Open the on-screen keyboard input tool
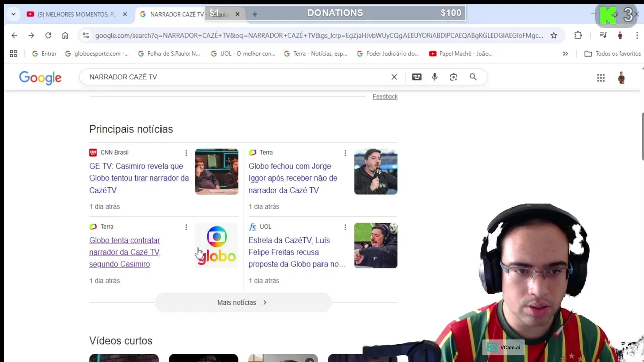 (x=417, y=77)
